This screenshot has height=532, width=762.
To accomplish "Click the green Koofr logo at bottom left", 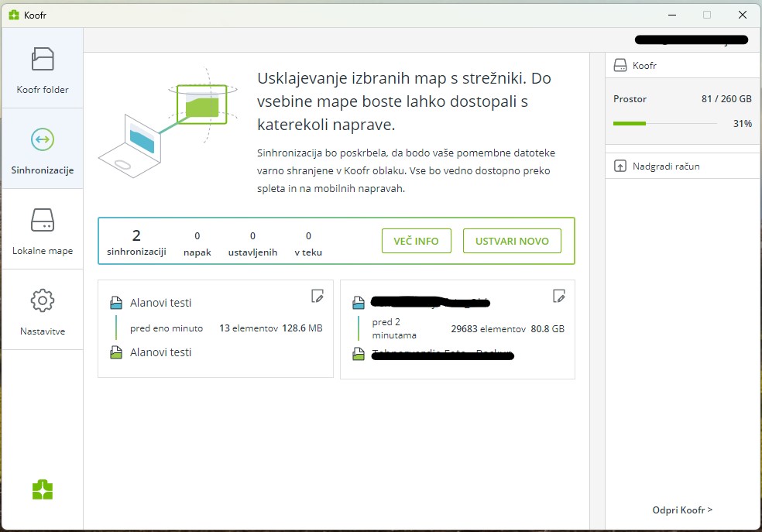I will (x=43, y=489).
